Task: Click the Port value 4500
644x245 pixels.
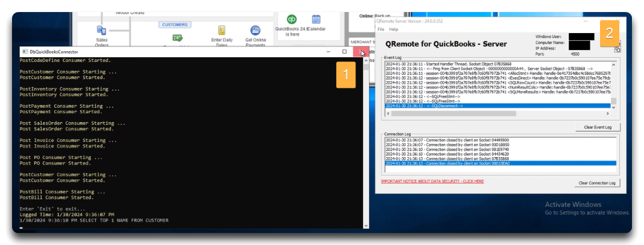Action: [x=575, y=54]
